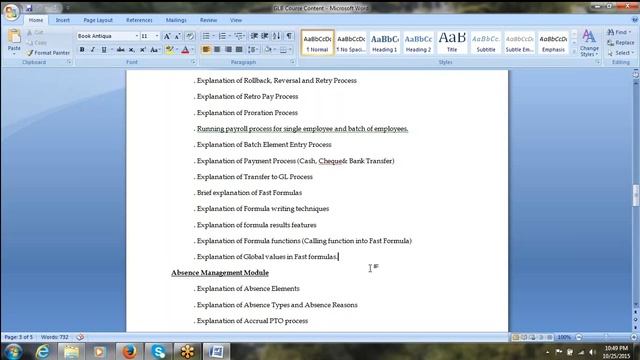The width and height of the screenshot is (640, 360).
Task: Switch to Full Screen Reading view
Action: click(524, 337)
